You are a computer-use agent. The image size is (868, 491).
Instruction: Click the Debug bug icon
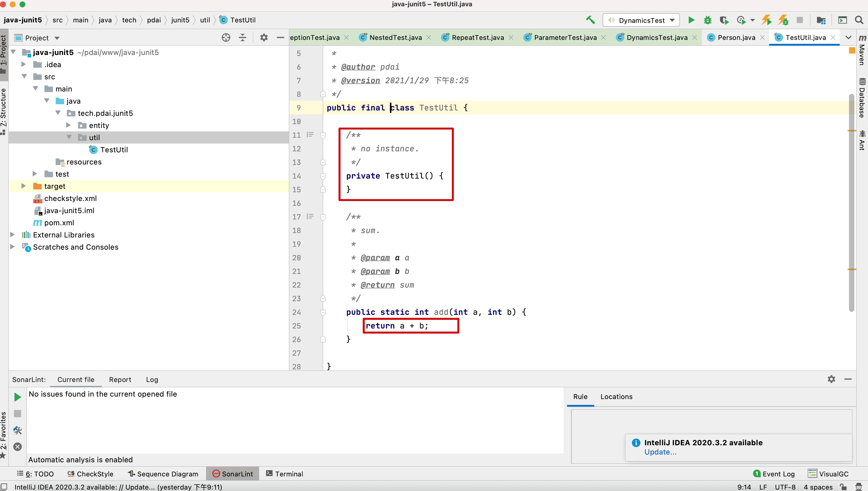(707, 20)
